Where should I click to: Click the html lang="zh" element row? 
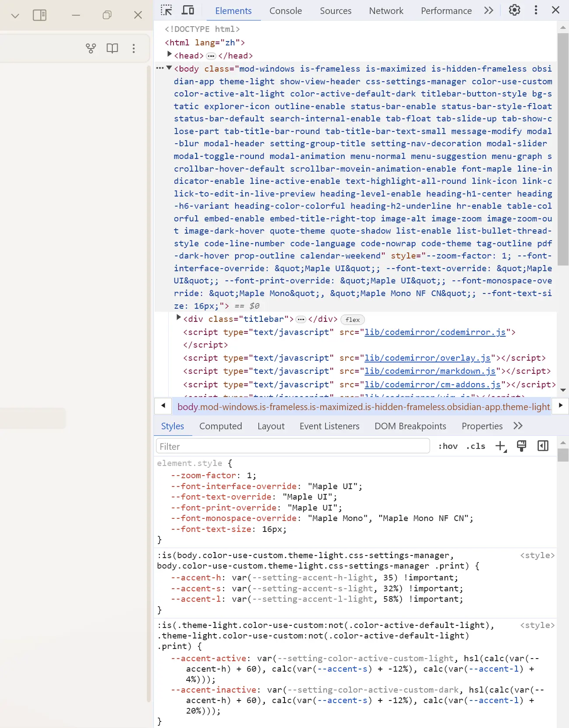[205, 43]
